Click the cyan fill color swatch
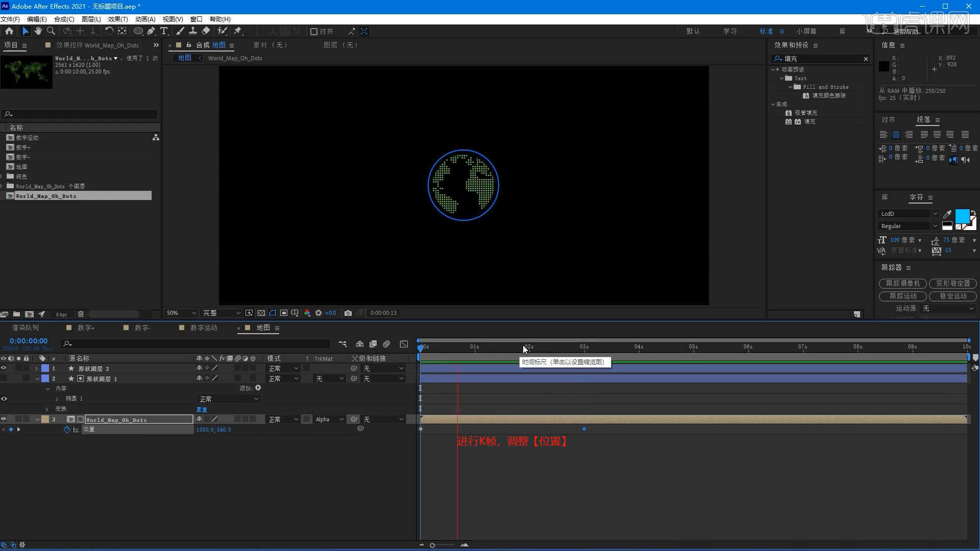The width and height of the screenshot is (980, 551). [x=962, y=216]
